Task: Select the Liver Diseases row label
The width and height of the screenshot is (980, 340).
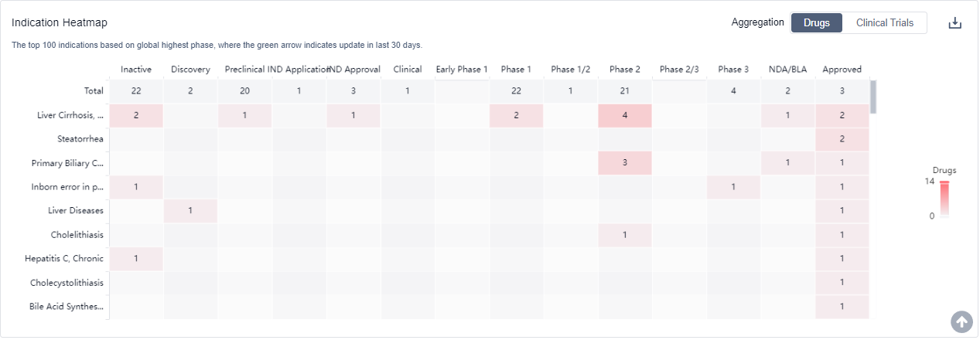Action: click(76, 211)
